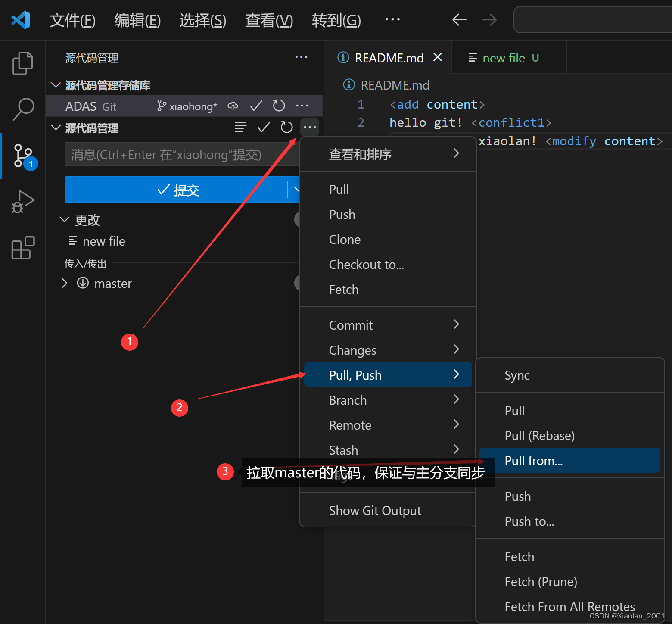Open the 查看(V) menu
Screen dimensions: 672x624
pyautogui.click(x=269, y=20)
